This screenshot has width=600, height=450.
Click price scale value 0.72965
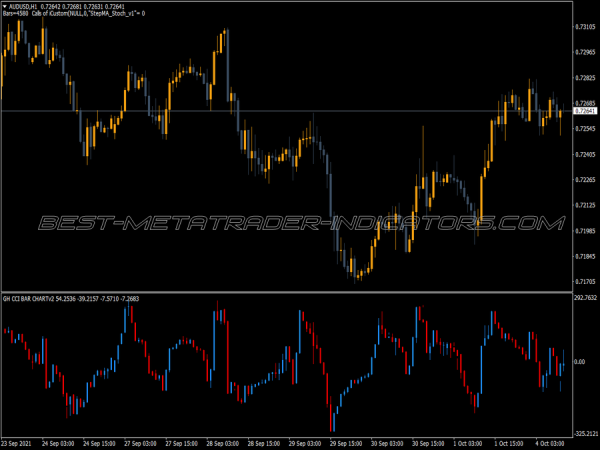pos(586,52)
